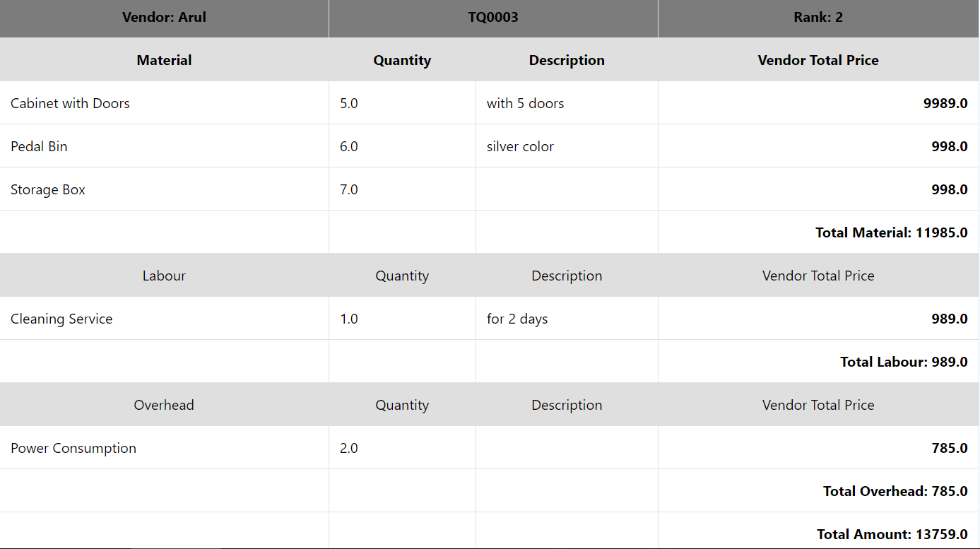Select the Storage Box entry
This screenshot has height=549, width=980.
48,190
